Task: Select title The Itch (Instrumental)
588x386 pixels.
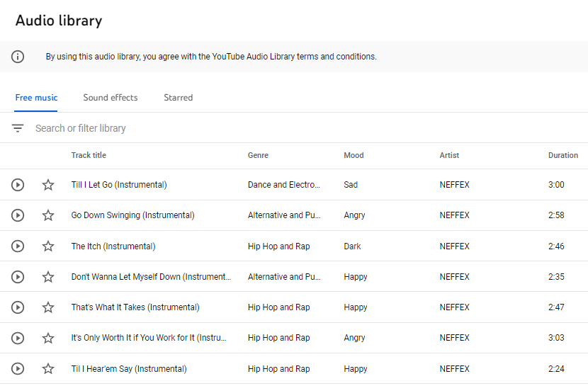Action: (x=113, y=246)
